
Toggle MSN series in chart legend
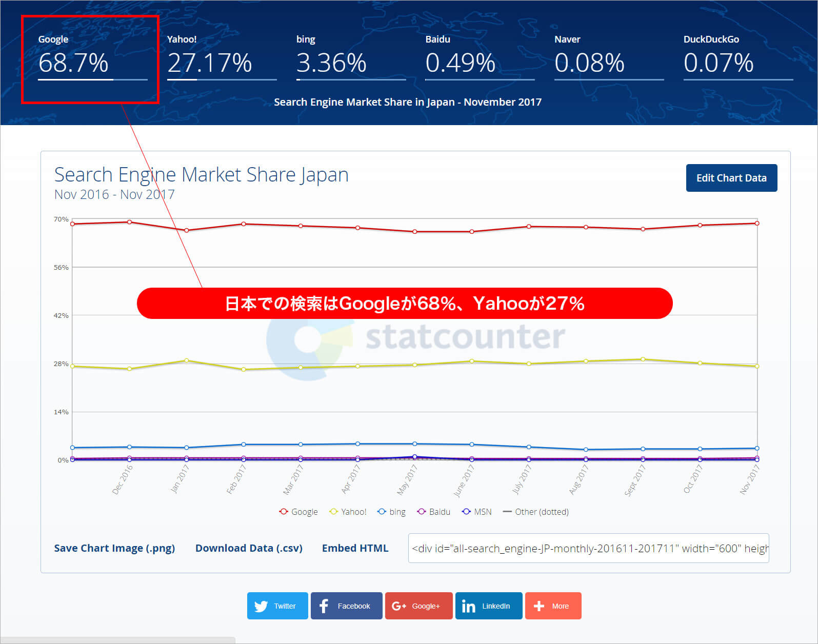pyautogui.click(x=477, y=512)
